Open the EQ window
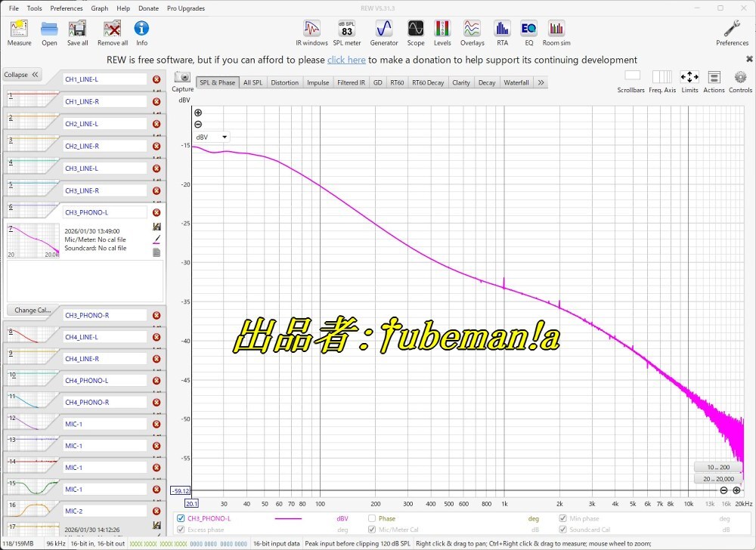Viewport: 756px width, 550px height. pos(529,32)
